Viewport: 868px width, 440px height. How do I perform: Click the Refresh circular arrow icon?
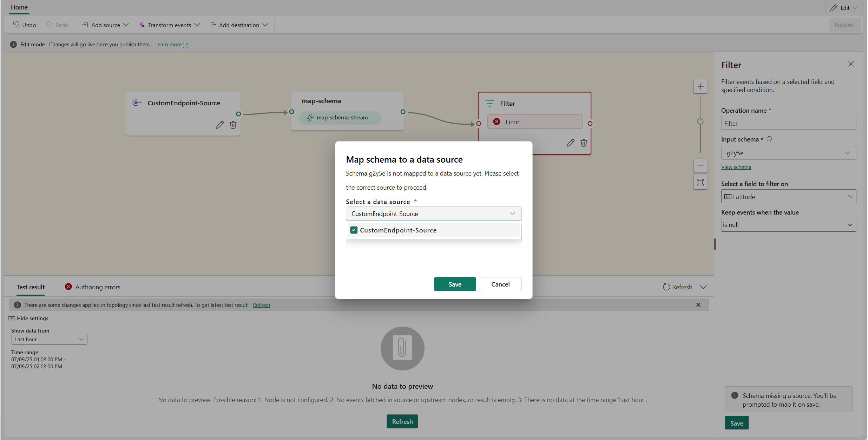tap(666, 287)
